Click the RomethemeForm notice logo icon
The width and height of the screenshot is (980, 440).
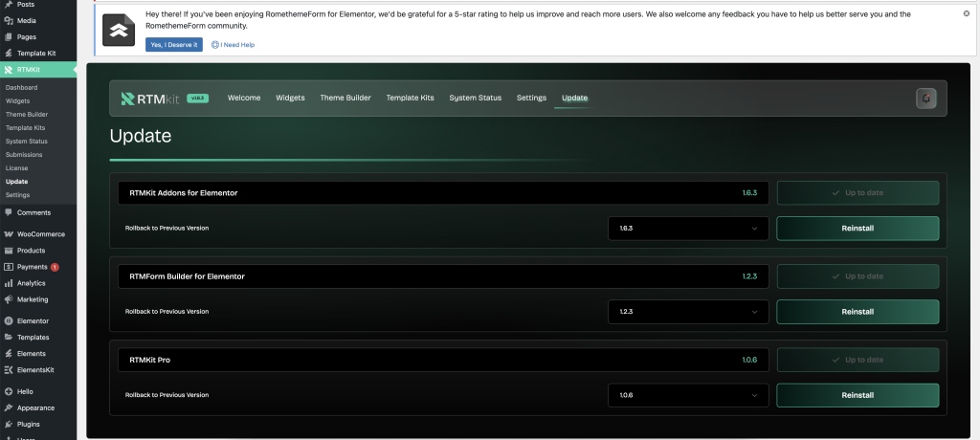(x=119, y=30)
